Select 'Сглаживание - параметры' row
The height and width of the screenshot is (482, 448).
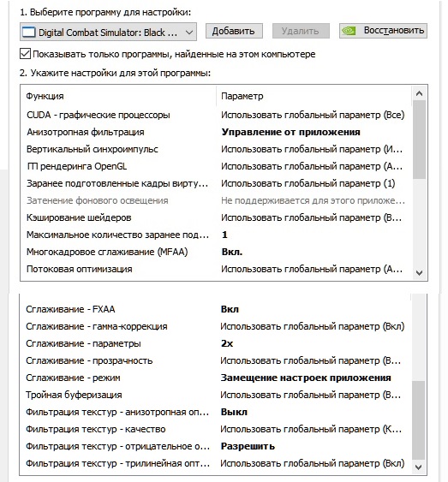216,343
